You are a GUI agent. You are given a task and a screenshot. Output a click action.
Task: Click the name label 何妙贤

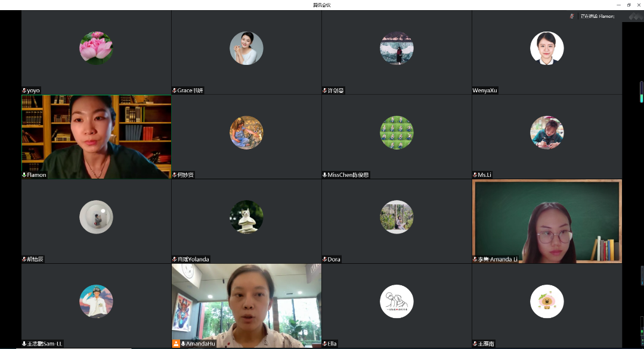coord(185,175)
